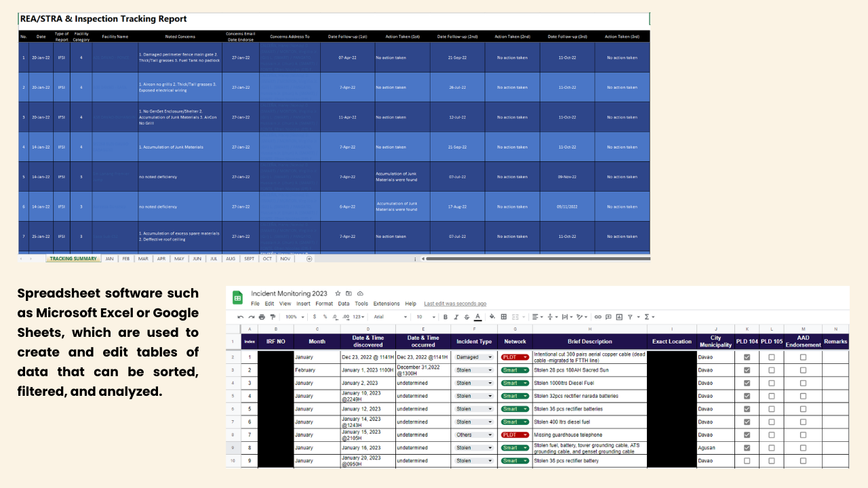Uncheck PLD 104 checkbox in Agusan row
868x488 pixels.
pyautogui.click(x=747, y=448)
